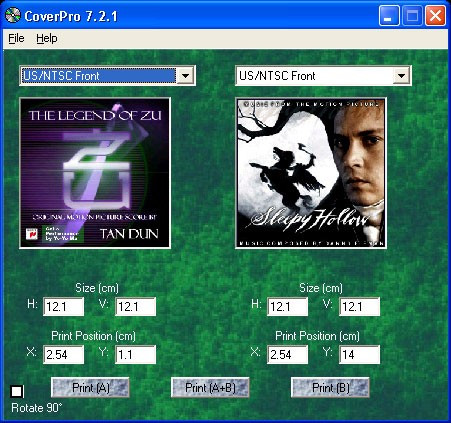Click The Legend of Zu cover thumbnail

point(95,173)
